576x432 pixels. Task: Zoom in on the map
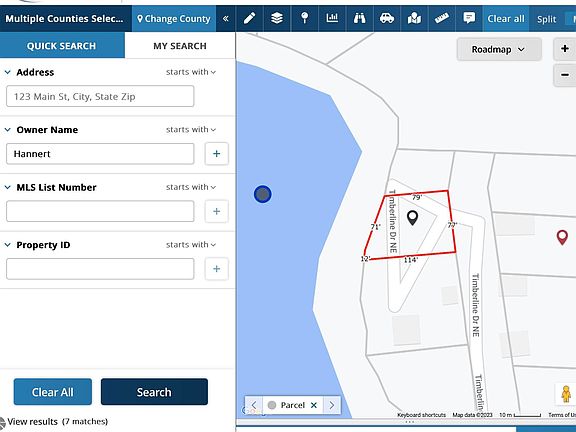[x=565, y=49]
